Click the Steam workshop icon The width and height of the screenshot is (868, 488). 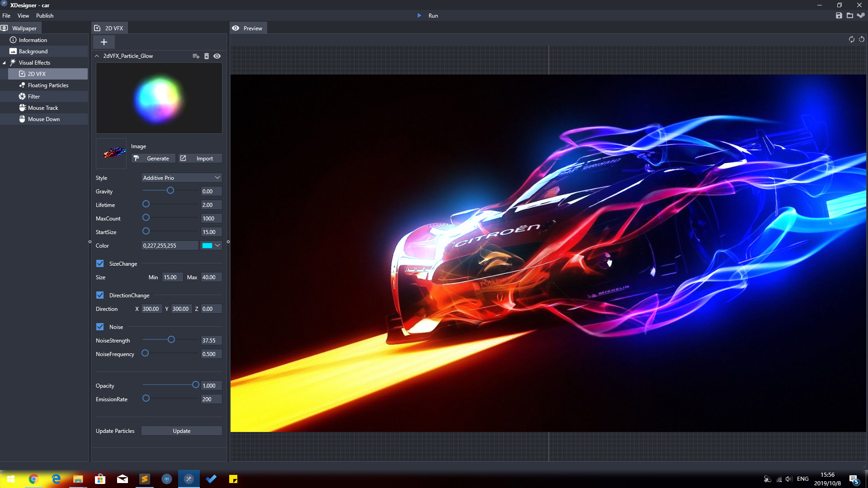click(x=861, y=15)
